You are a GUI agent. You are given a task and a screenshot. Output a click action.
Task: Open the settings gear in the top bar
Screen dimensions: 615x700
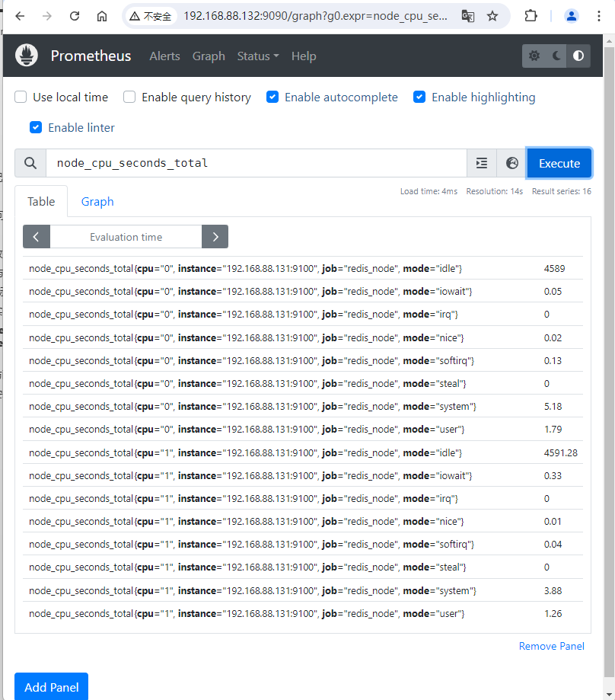coord(534,56)
